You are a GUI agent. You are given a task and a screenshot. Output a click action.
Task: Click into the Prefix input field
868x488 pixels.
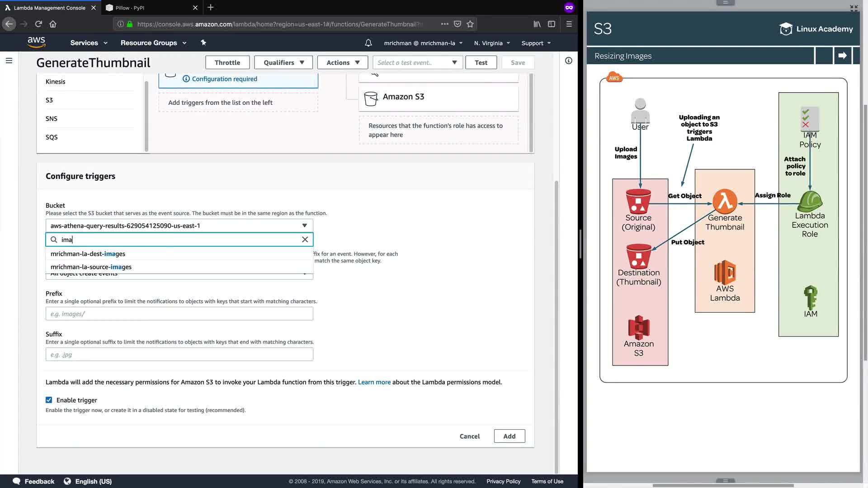click(179, 314)
